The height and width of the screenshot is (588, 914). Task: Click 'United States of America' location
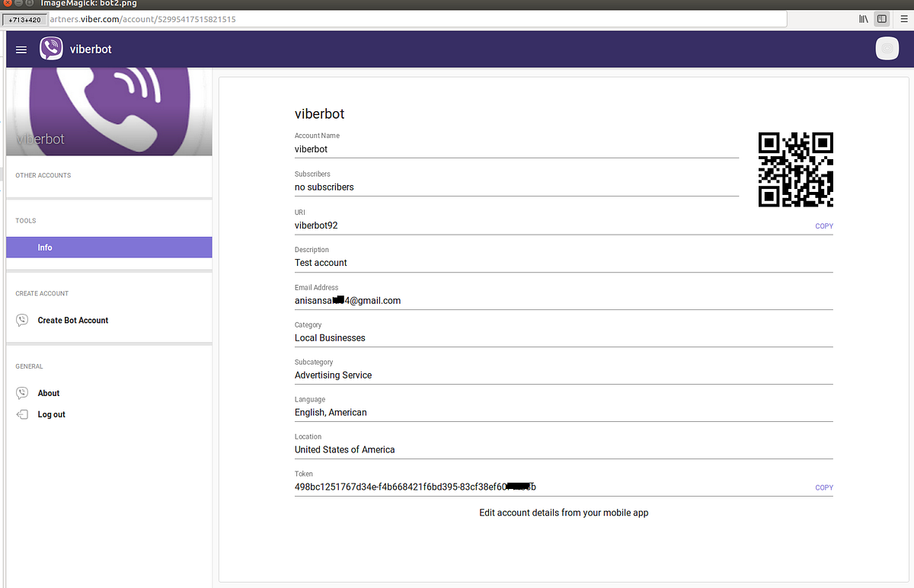pos(345,449)
